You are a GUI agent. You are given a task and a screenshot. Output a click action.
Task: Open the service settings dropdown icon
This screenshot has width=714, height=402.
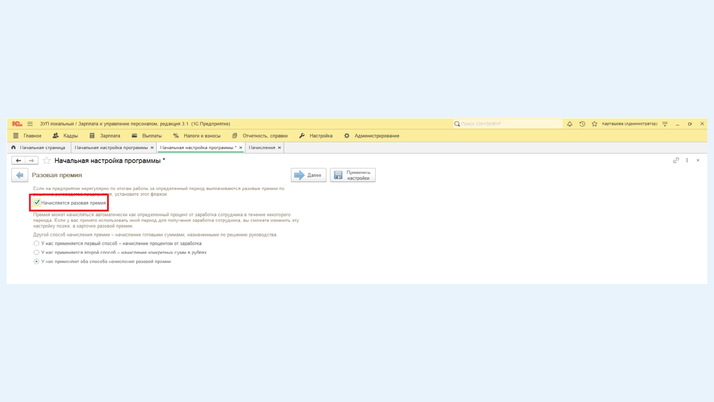(665, 124)
